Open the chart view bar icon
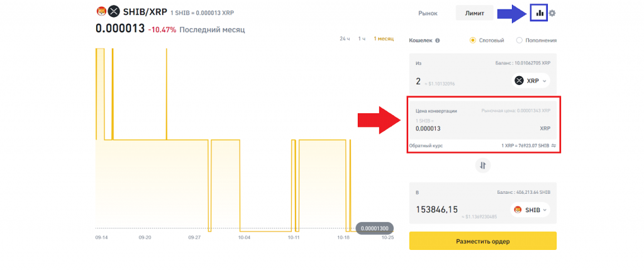 (x=540, y=13)
